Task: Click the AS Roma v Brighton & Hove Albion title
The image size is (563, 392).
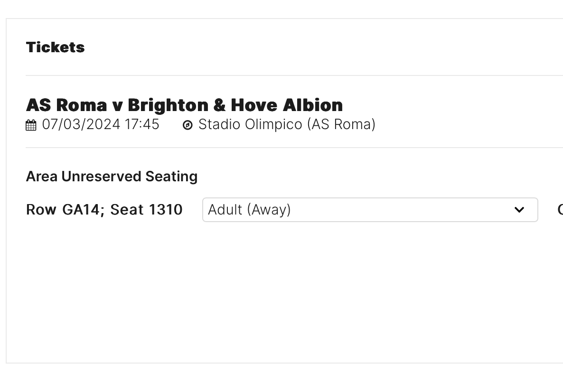Action: 184,105
